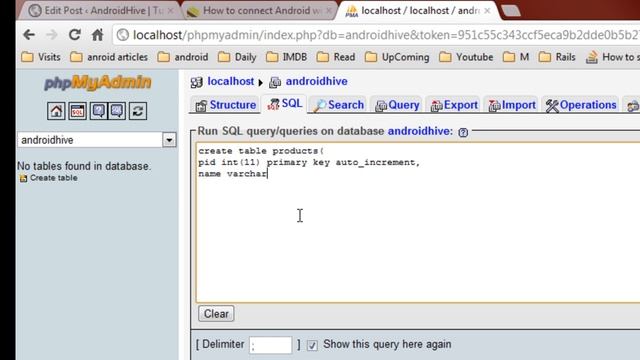
Task: Close the localhost phpMyAdmin browser tab
Action: coord(487,11)
